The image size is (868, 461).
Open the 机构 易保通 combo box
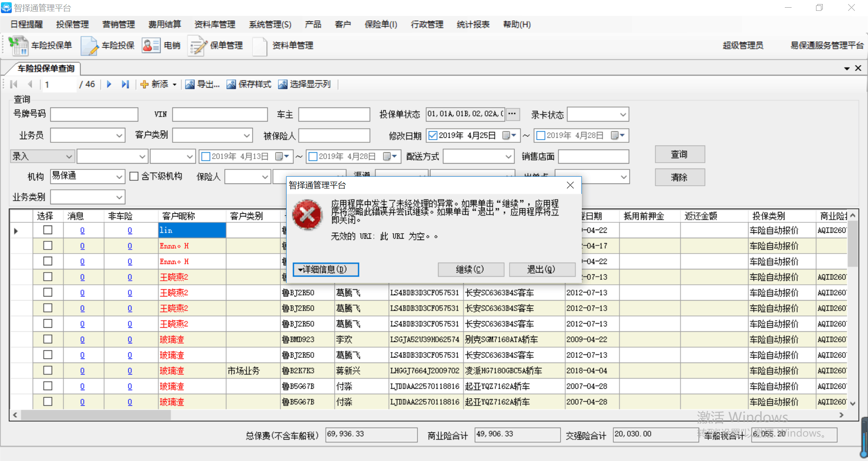click(119, 177)
